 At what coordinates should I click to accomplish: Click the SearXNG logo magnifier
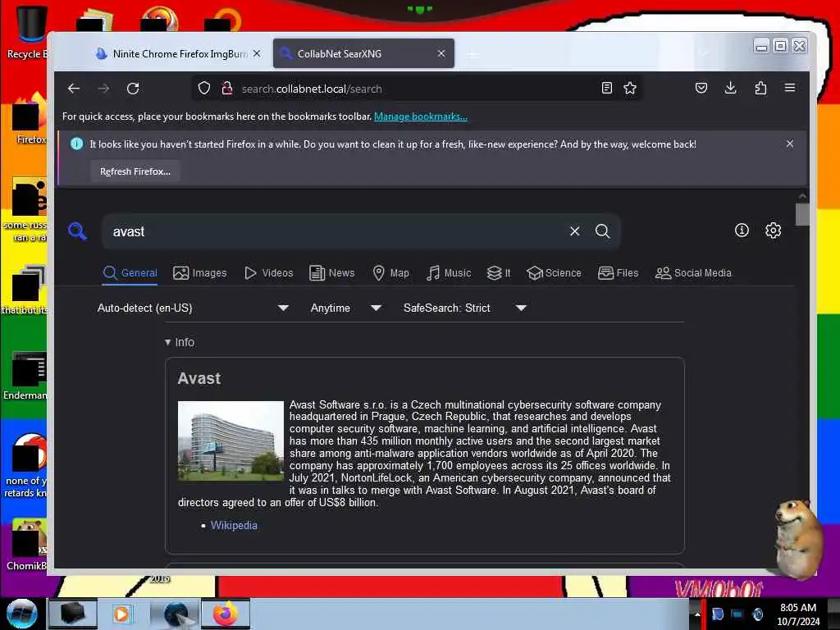click(x=78, y=231)
